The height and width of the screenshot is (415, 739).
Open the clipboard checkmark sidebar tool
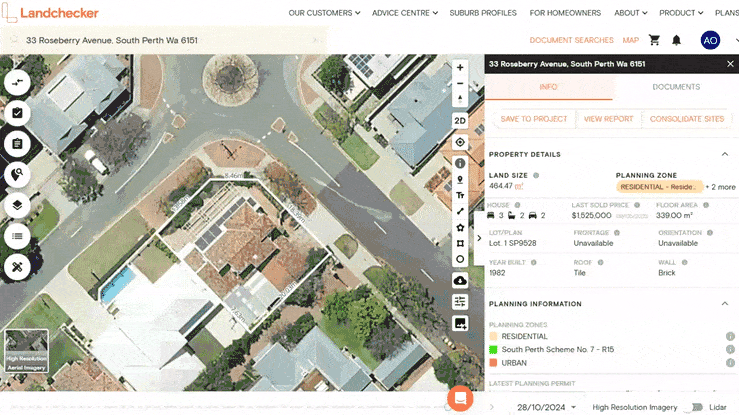[x=17, y=113]
